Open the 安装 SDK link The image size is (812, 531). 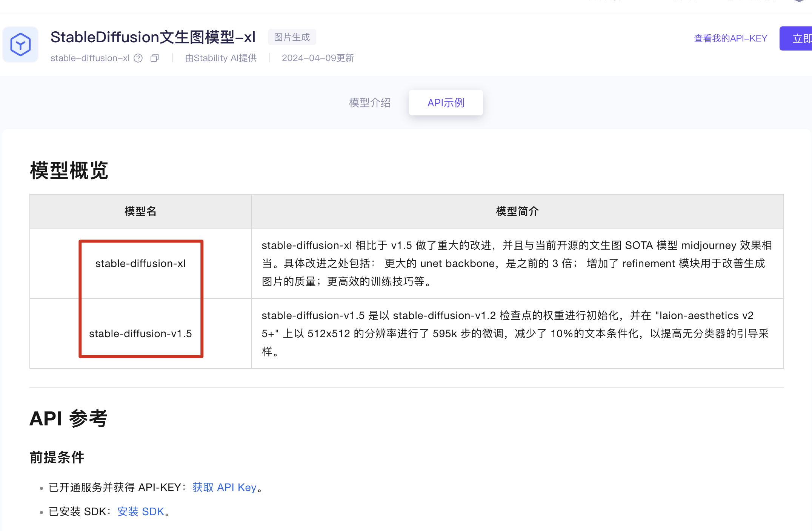point(141,511)
